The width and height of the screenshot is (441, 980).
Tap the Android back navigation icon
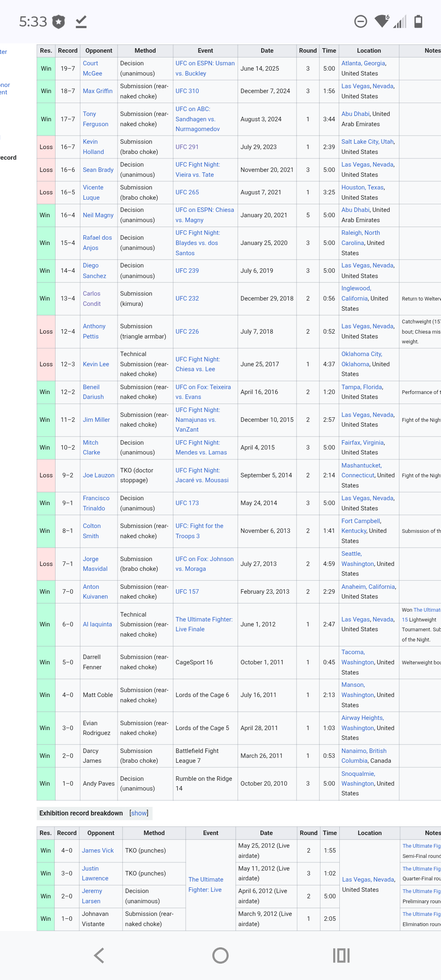[99, 955]
